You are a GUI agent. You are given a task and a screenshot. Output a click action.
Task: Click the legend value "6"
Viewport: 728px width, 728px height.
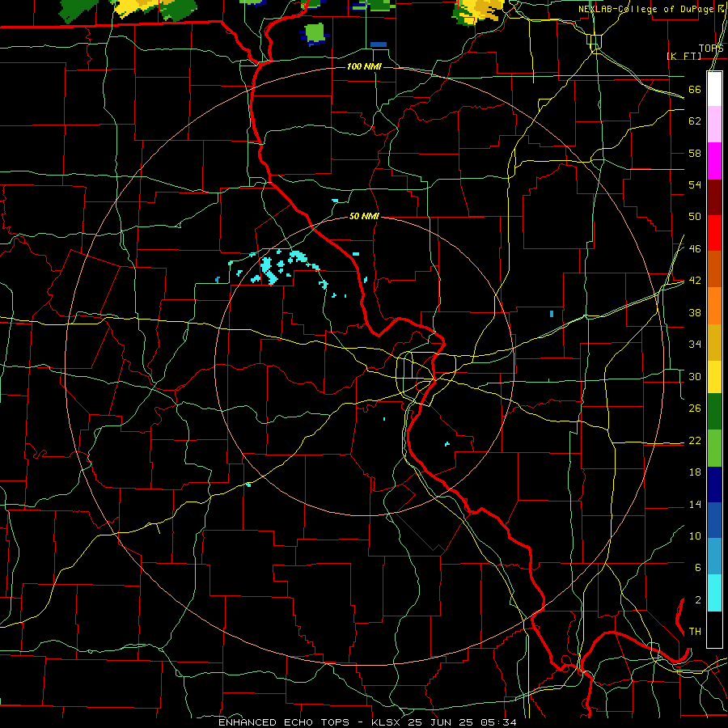(x=697, y=568)
